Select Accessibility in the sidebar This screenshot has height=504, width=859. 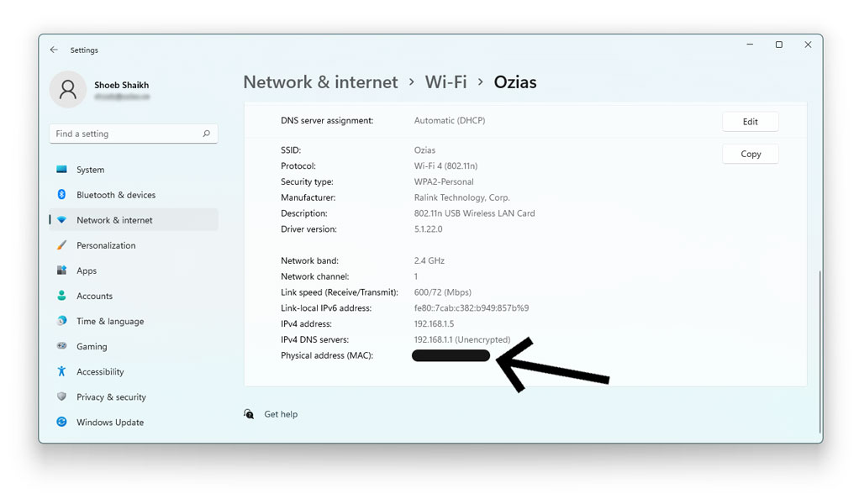tap(100, 371)
